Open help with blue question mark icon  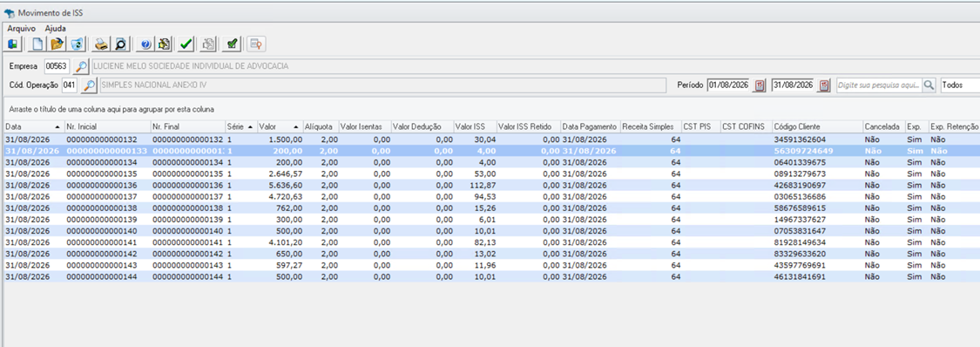coord(145,44)
